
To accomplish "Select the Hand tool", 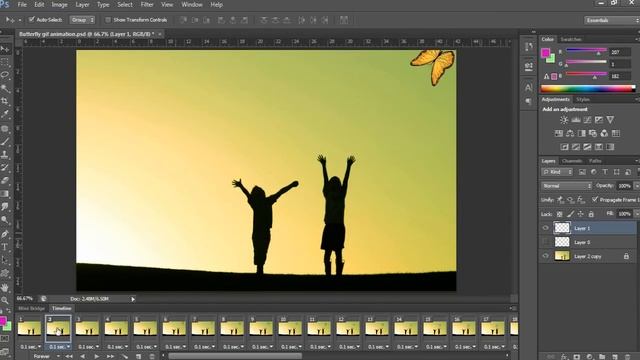I will [5, 287].
